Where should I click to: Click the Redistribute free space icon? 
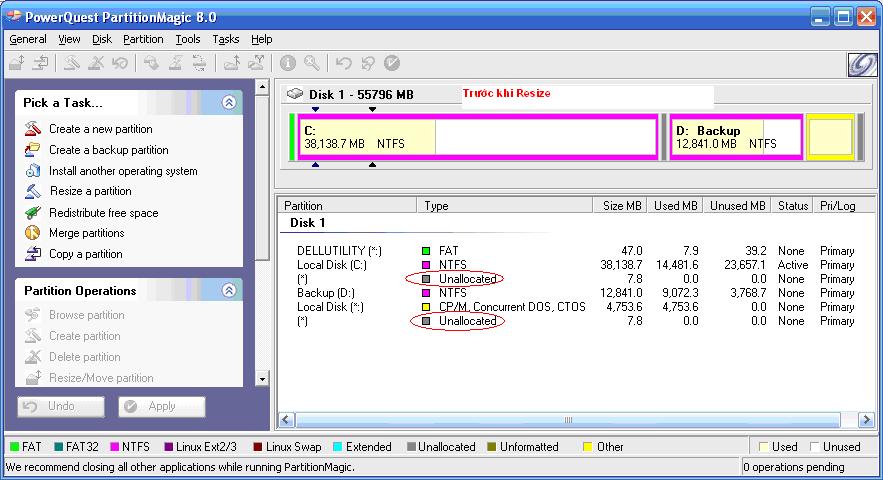(32, 213)
